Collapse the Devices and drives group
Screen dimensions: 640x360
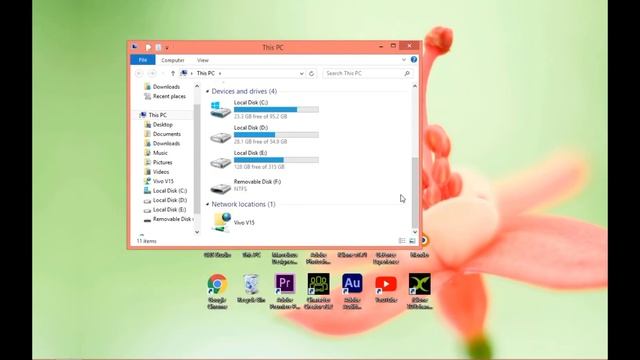coord(207,91)
